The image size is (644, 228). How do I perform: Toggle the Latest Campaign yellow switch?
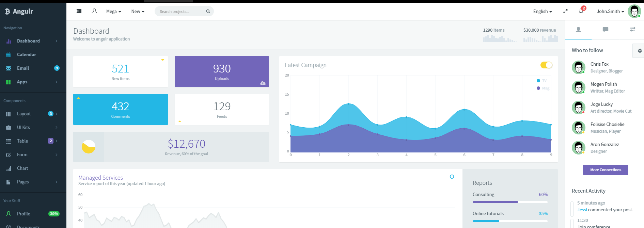click(x=546, y=65)
